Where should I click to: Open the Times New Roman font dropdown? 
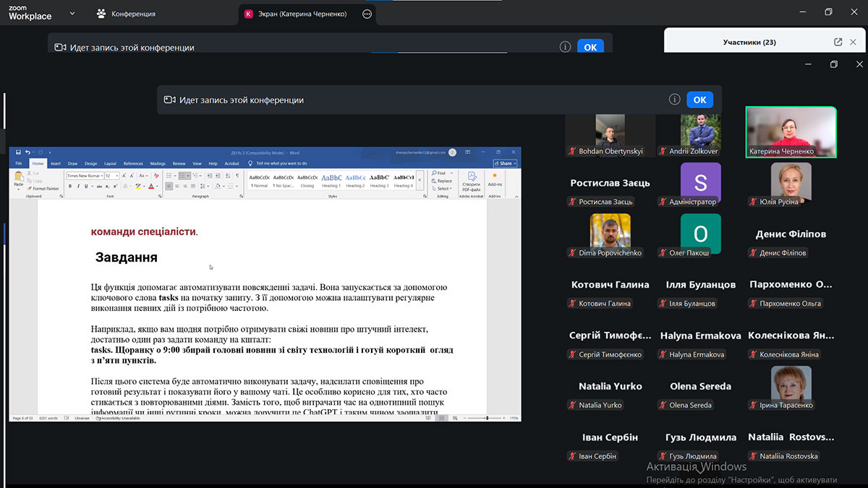(101, 176)
